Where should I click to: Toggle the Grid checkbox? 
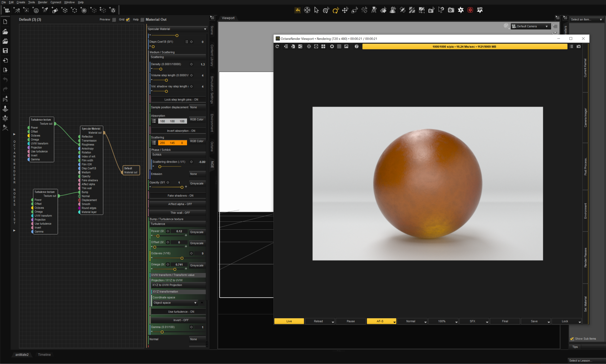click(128, 20)
